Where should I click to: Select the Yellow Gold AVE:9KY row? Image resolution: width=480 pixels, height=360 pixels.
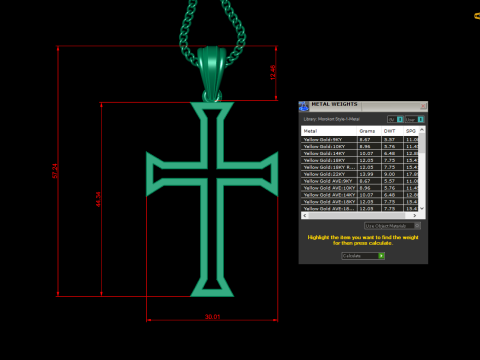coord(360,181)
